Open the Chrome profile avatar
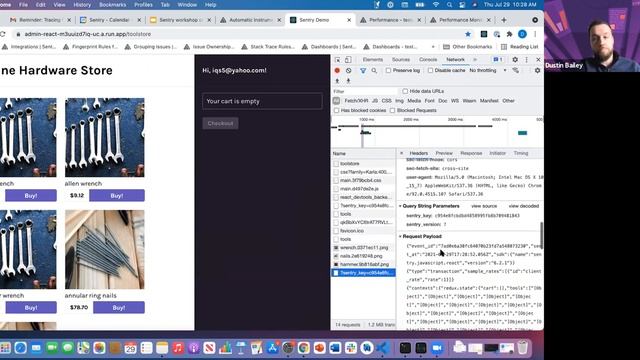The image size is (640, 360). 522,34
